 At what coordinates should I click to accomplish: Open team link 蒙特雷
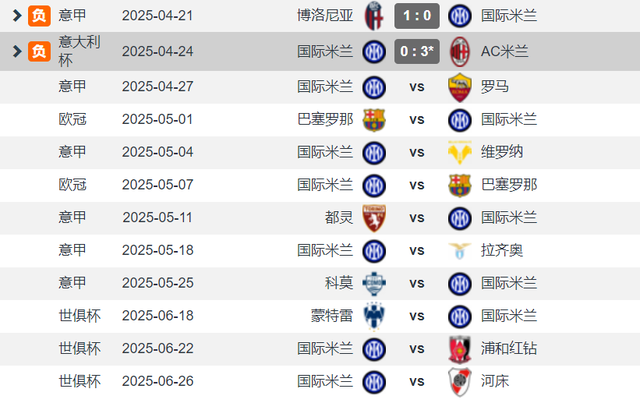click(332, 316)
